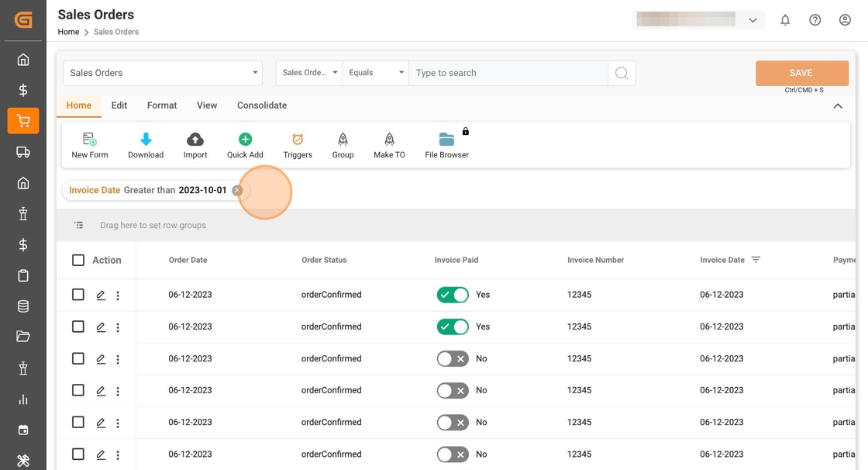The height and width of the screenshot is (470, 868).
Task: Switch to the Format tab
Action: tap(162, 105)
